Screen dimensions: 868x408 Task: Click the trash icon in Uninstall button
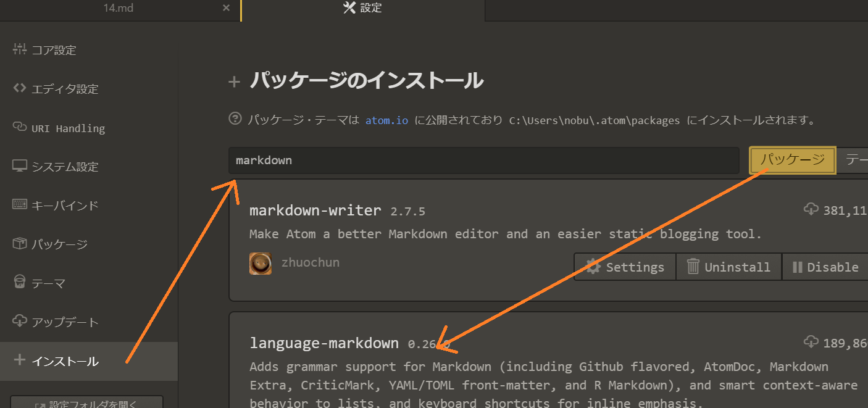pos(694,267)
